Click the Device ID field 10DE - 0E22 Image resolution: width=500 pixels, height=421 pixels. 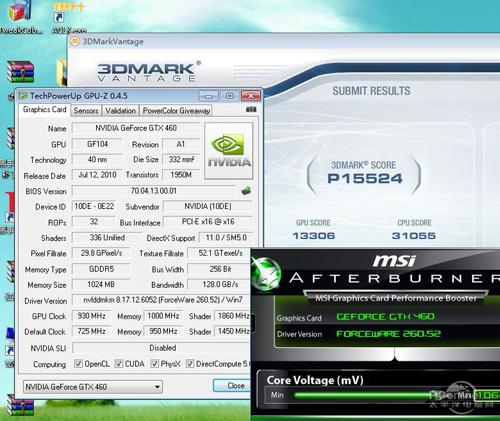[94, 206]
